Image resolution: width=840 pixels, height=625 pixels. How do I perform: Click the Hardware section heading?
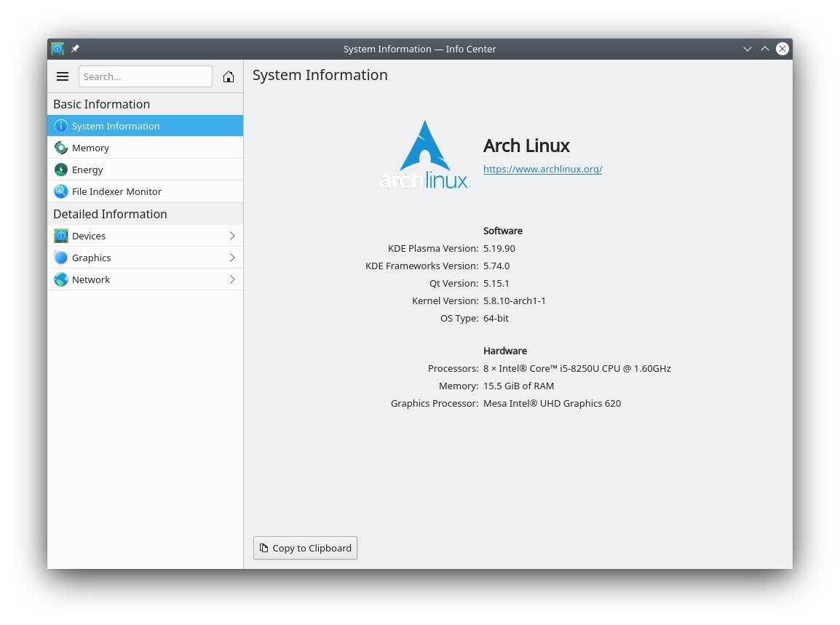505,351
